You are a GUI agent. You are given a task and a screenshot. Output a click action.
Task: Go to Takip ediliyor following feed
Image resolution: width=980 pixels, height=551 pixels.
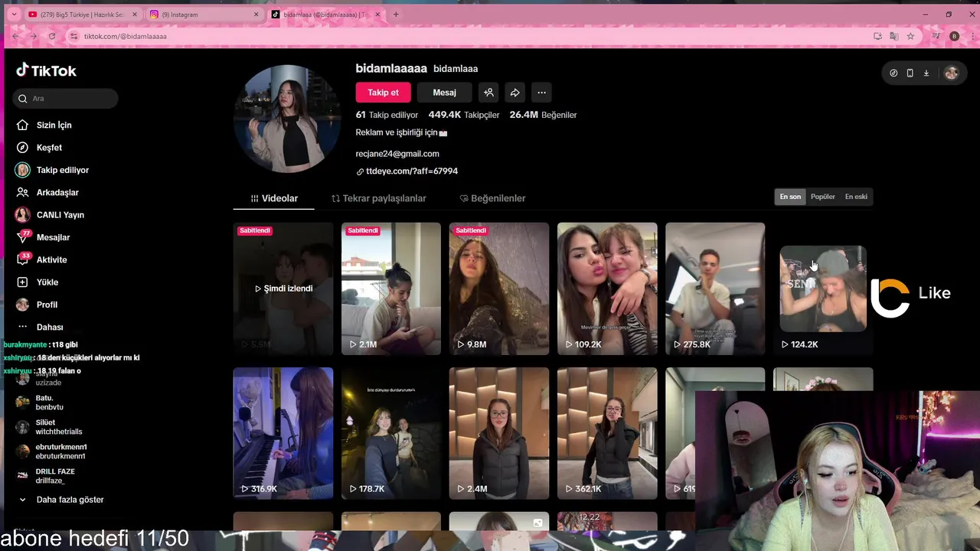point(52,170)
